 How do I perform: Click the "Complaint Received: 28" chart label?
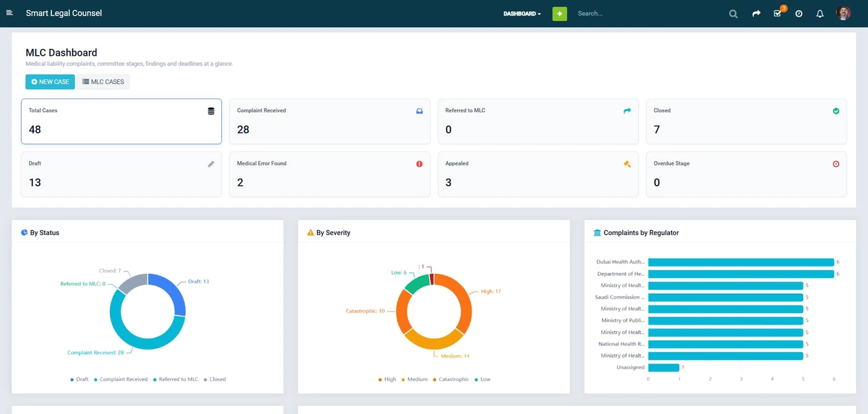(95, 353)
